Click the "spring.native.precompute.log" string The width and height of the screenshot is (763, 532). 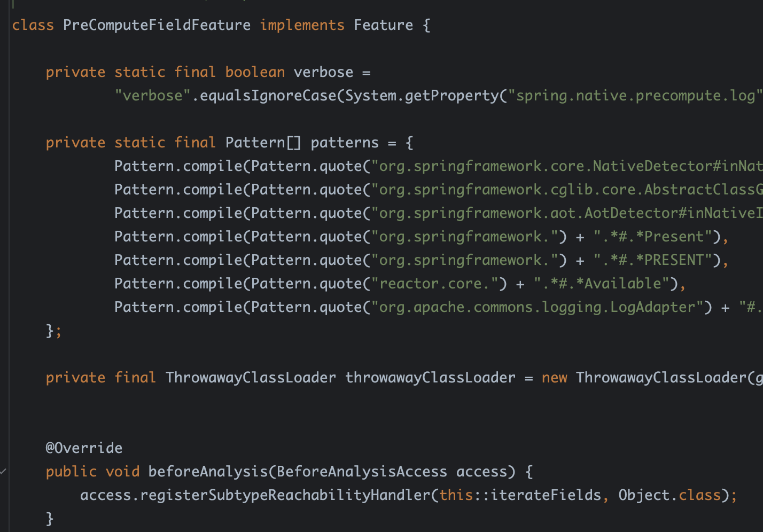pyautogui.click(x=635, y=96)
